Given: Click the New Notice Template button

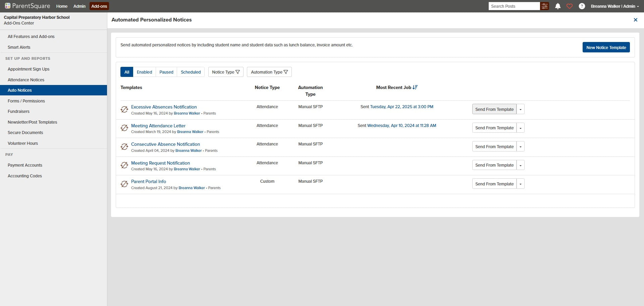Looking at the screenshot, I should click(606, 47).
